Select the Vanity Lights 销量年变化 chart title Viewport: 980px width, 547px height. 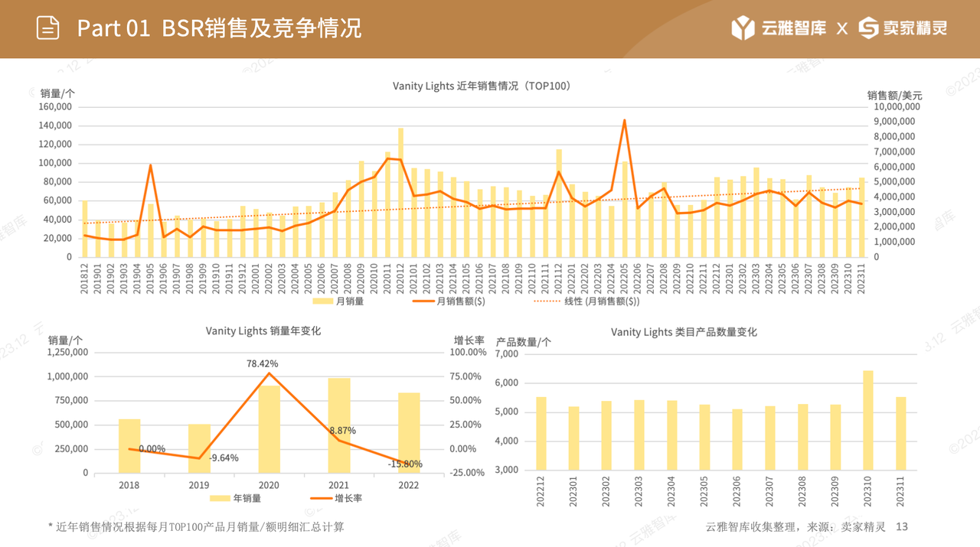click(263, 331)
